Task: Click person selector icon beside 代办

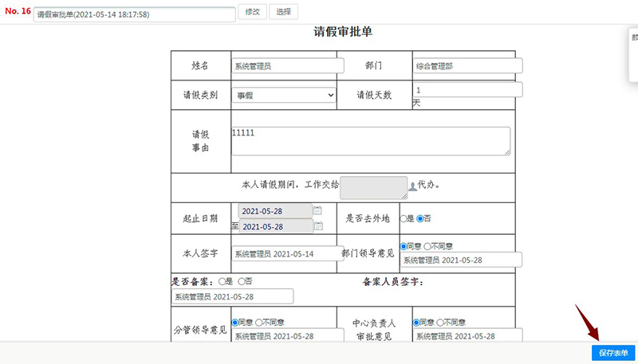Action: click(x=412, y=187)
